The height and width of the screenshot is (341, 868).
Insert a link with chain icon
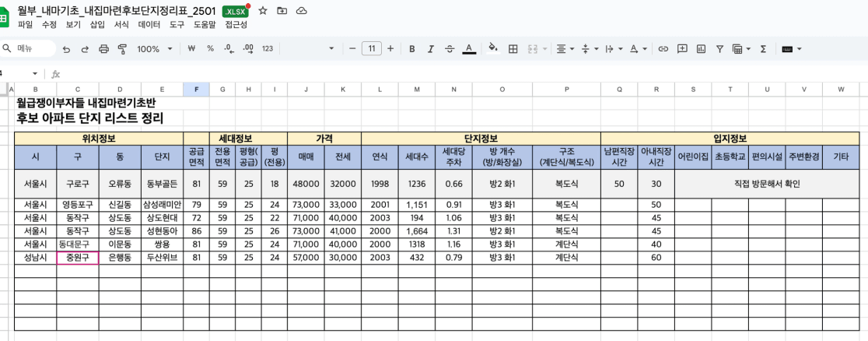pos(663,49)
